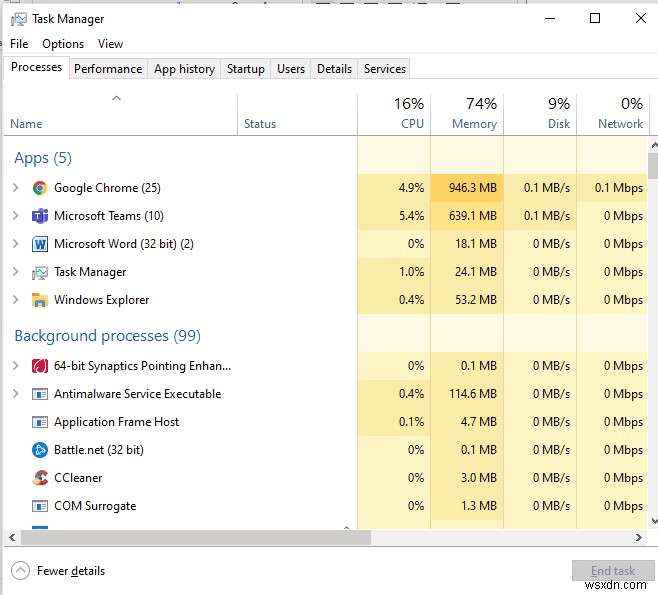Click the Microsoft Teams icon

point(40,216)
